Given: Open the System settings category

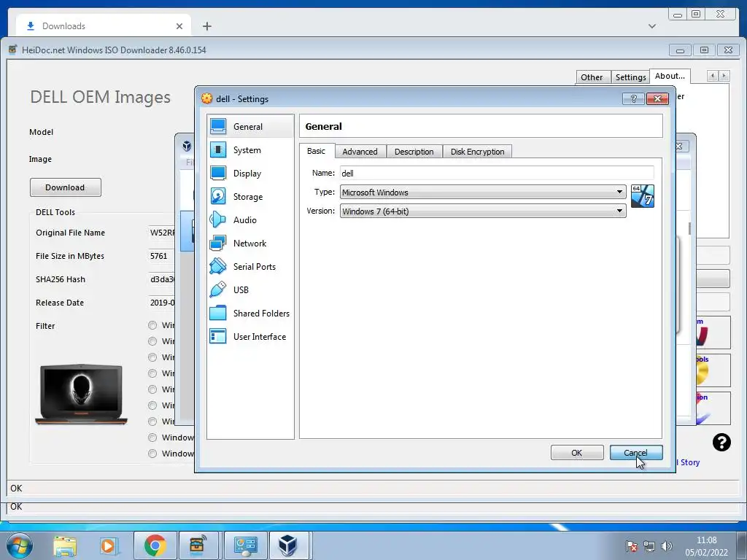Looking at the screenshot, I should tap(250, 150).
